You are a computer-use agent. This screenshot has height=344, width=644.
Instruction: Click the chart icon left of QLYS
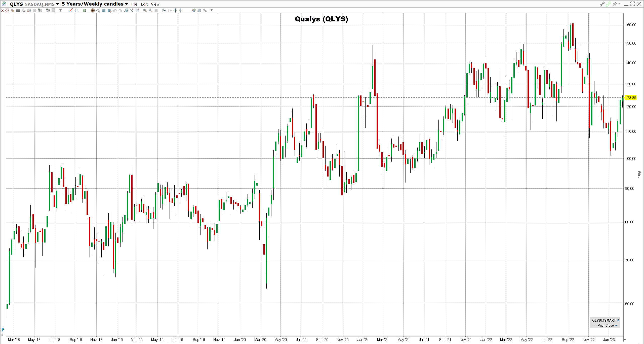point(4,4)
